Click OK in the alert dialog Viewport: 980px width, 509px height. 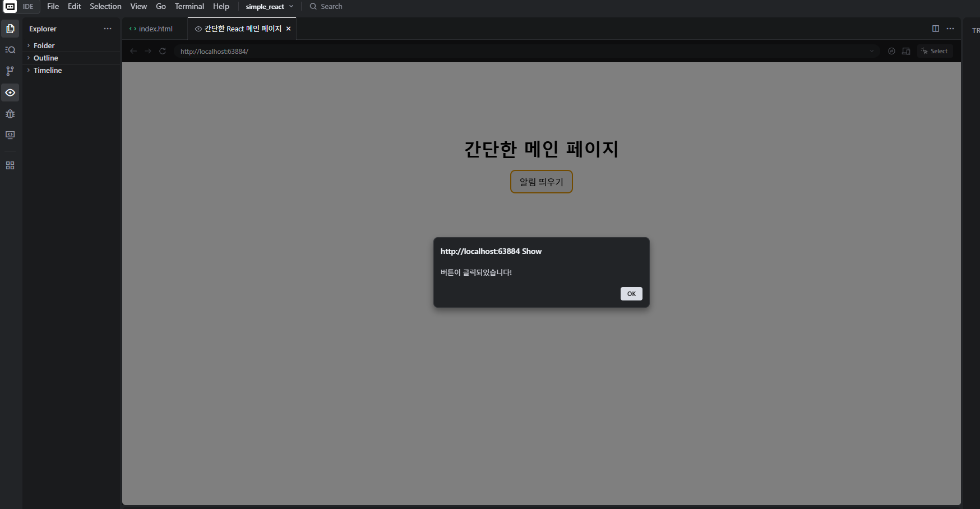pyautogui.click(x=631, y=294)
